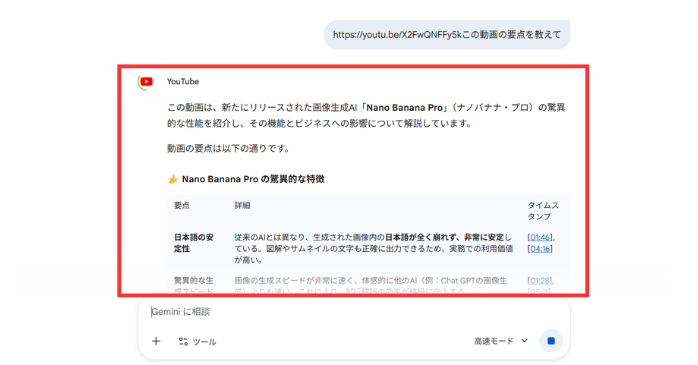698x365 pixels.
Task: Open the 高速モード mode dropdown
Action: (501, 341)
